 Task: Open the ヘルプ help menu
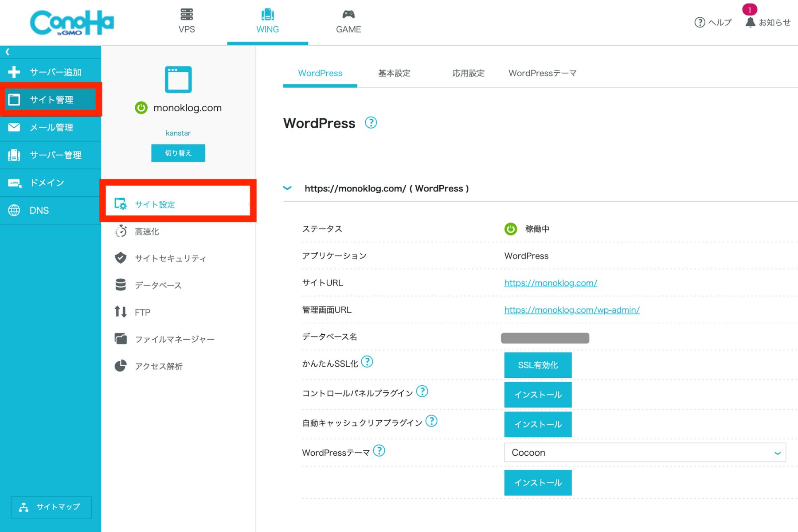(713, 22)
